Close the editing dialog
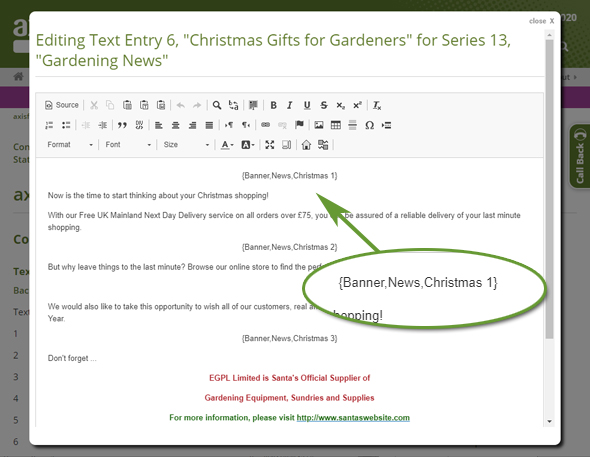This screenshot has width=590, height=457. point(541,21)
